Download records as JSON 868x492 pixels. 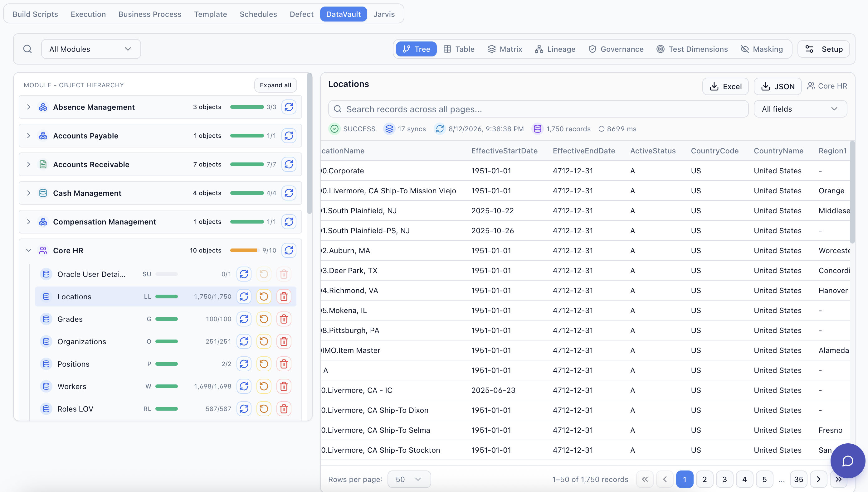click(778, 86)
